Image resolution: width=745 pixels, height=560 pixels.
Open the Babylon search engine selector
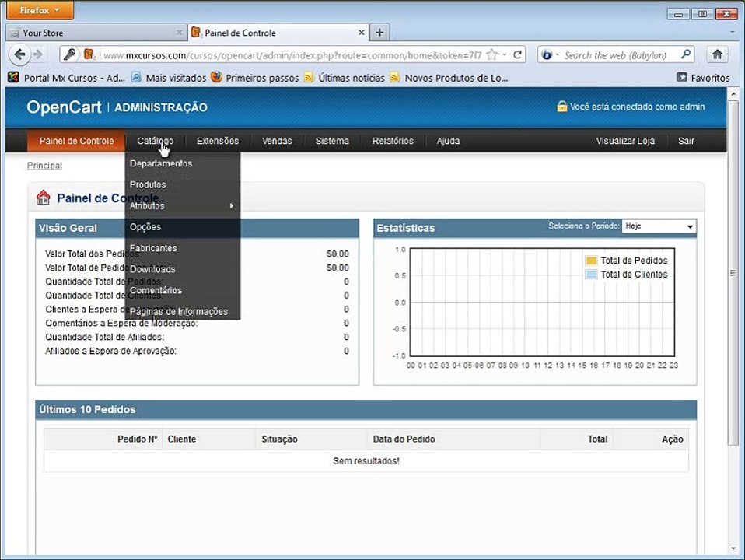point(551,54)
